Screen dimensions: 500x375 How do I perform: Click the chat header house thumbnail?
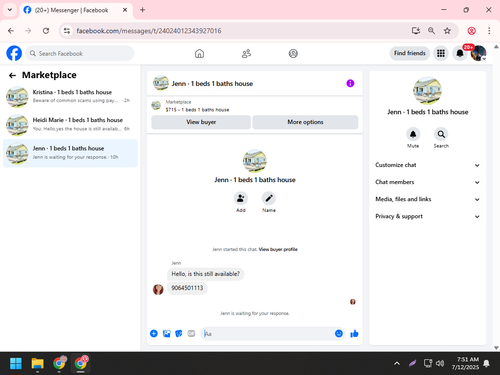point(161,83)
